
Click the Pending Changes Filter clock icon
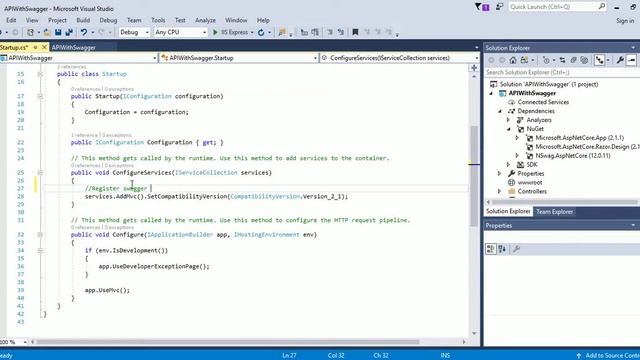coord(546,60)
